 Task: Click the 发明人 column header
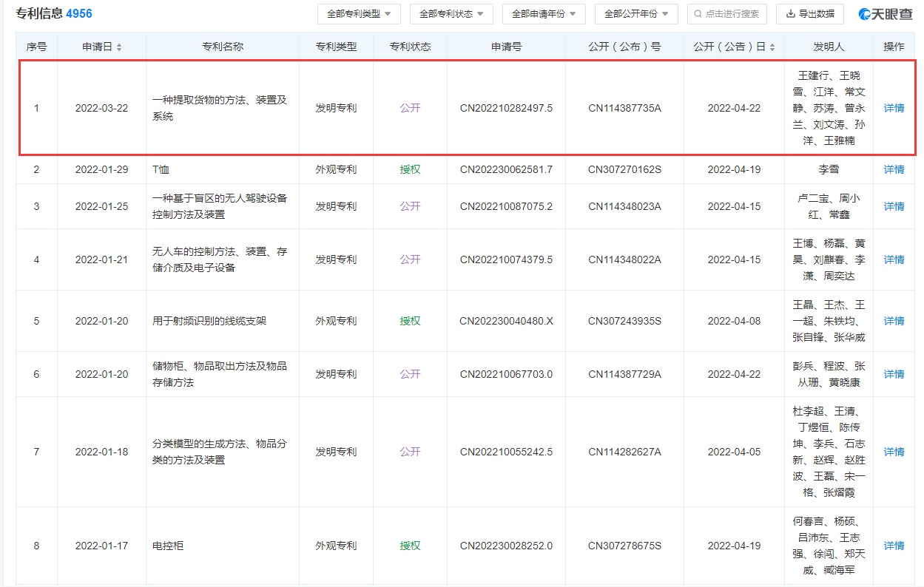829,47
